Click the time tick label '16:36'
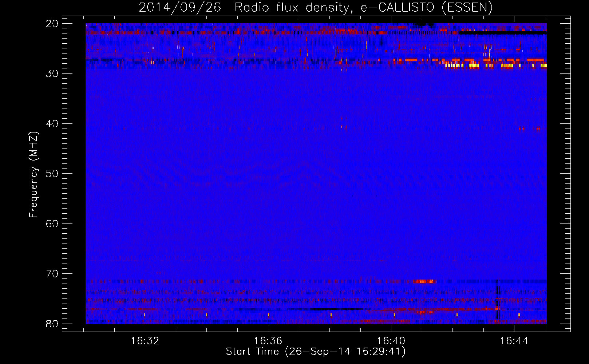The image size is (589, 364). (x=268, y=341)
